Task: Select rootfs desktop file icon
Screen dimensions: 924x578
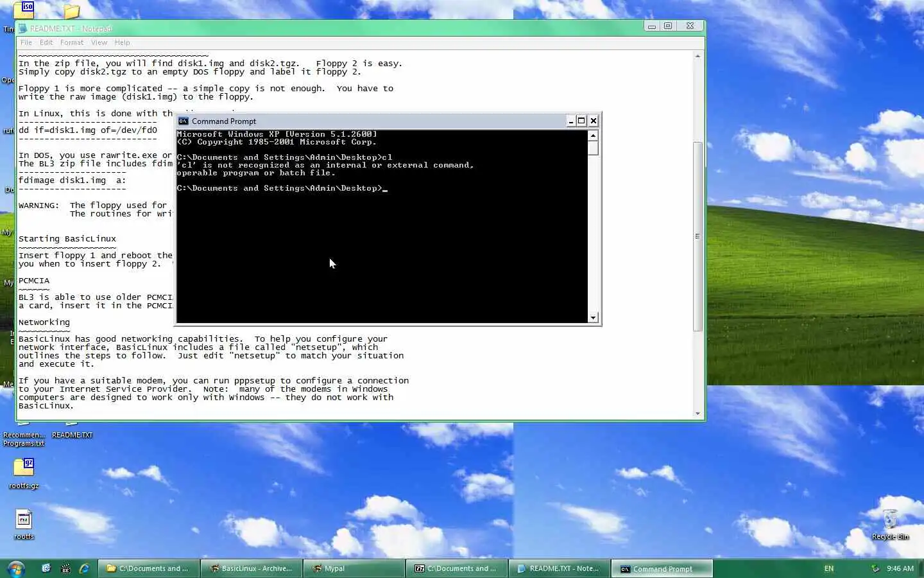Action: coord(24,524)
